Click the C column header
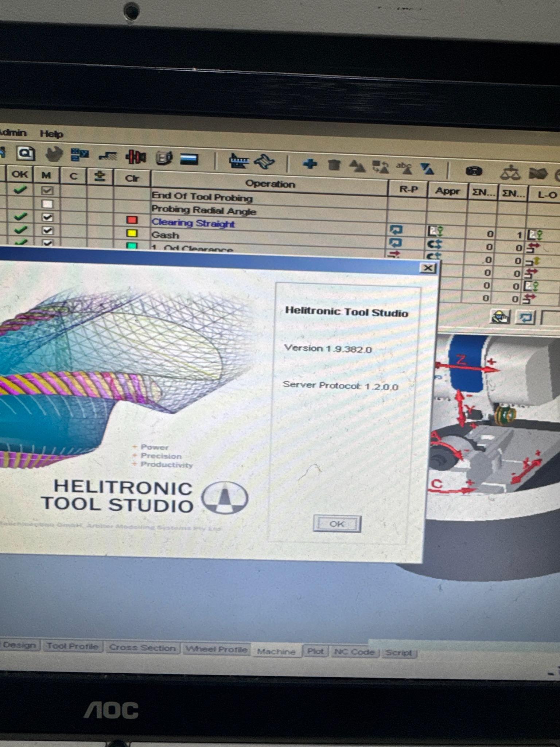This screenshot has width=560, height=747. 73,177
